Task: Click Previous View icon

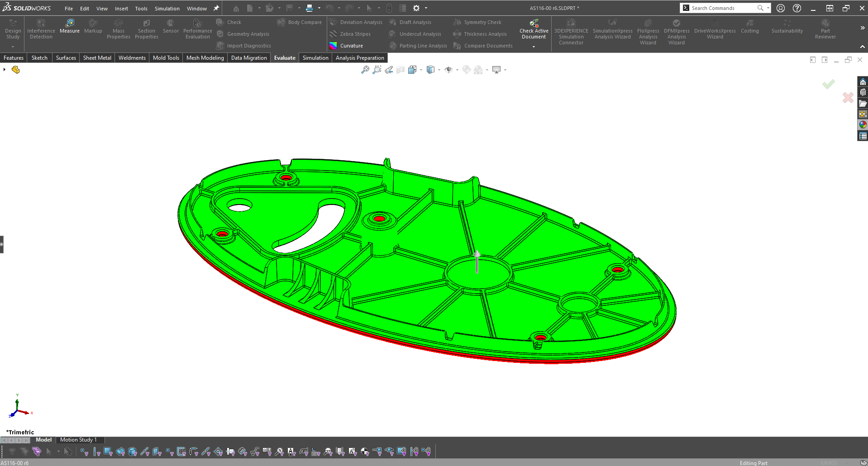Action: pyautogui.click(x=389, y=70)
